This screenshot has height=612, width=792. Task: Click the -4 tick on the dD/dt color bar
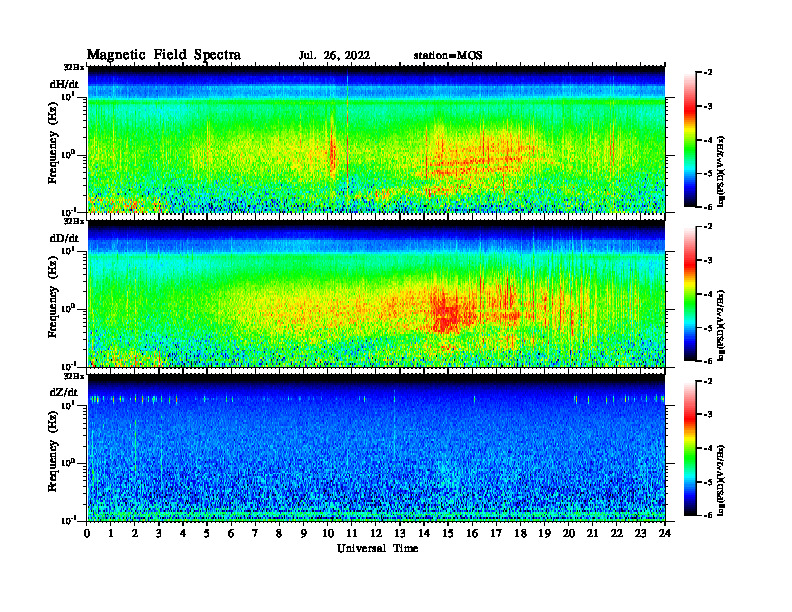click(x=708, y=294)
